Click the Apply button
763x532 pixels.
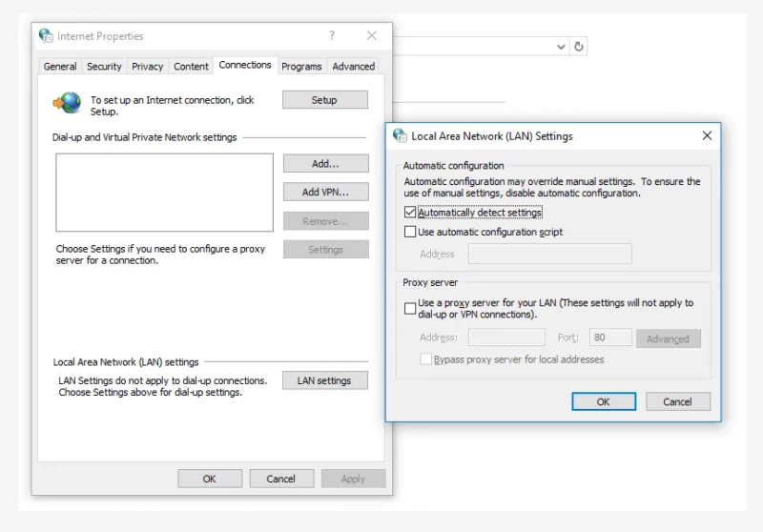pyautogui.click(x=353, y=479)
